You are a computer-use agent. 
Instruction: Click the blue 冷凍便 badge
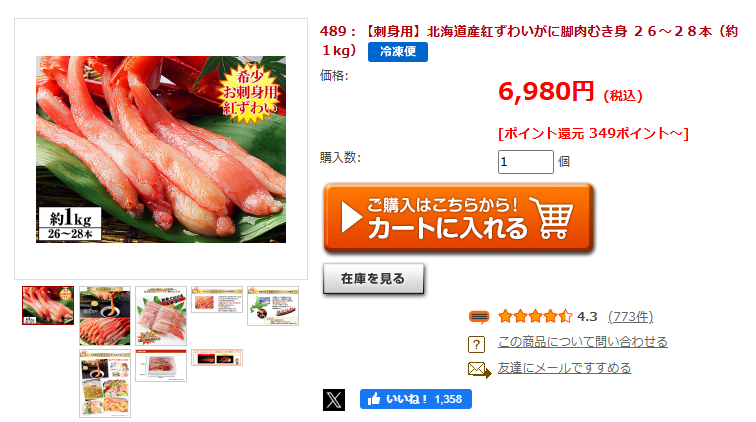[398, 52]
